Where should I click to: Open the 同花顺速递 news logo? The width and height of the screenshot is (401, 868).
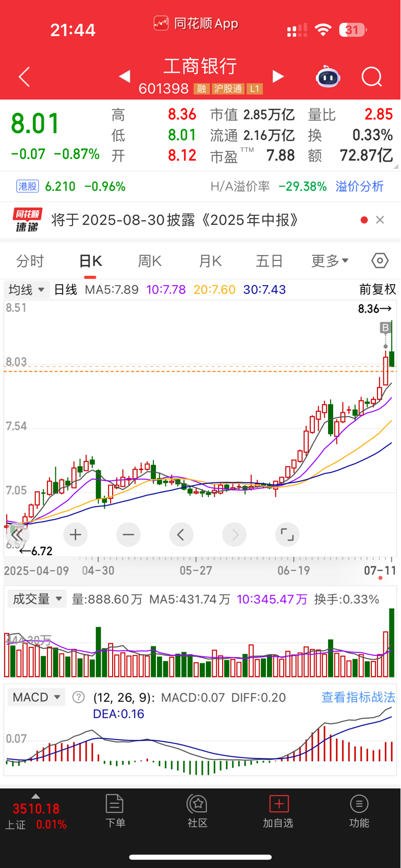(x=27, y=220)
